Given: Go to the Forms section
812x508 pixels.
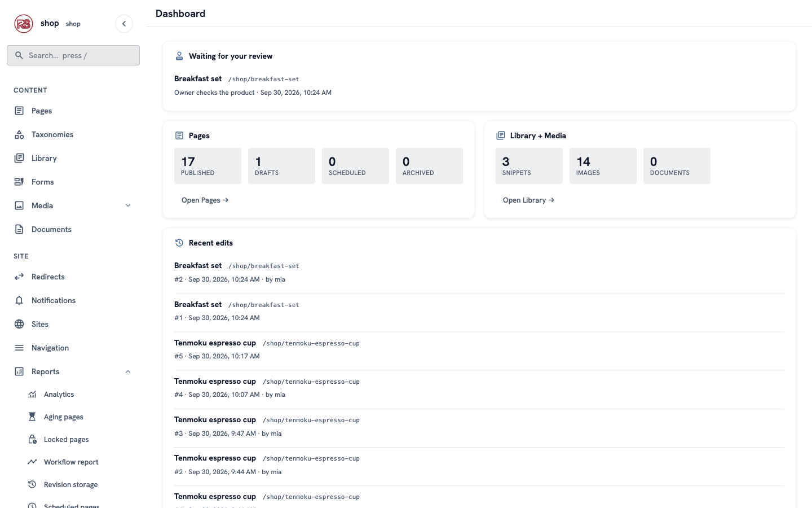Looking at the screenshot, I should tap(73, 182).
